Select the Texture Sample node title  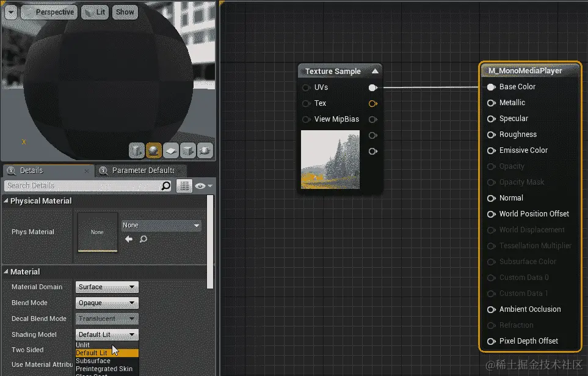pyautogui.click(x=333, y=72)
